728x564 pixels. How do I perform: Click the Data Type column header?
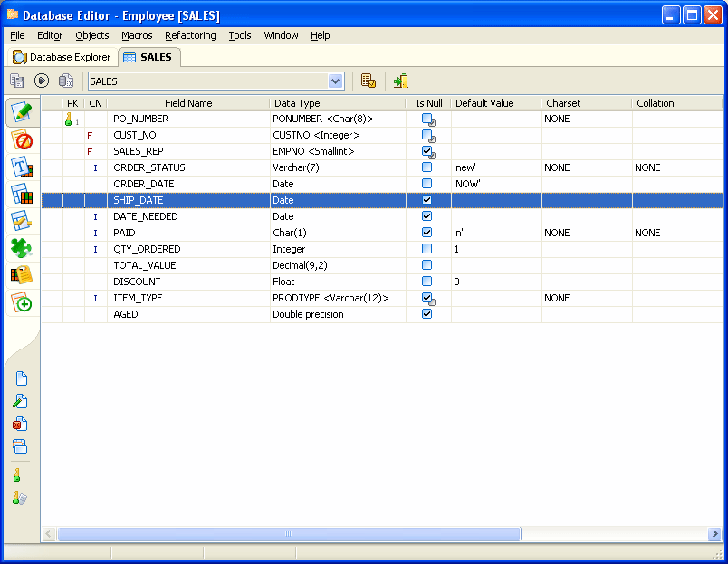[297, 103]
